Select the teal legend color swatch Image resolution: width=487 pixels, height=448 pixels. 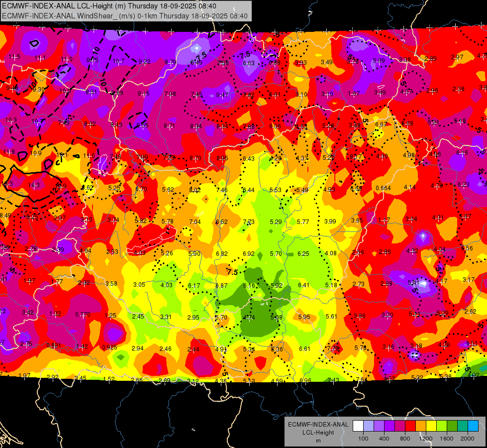tap(463, 426)
